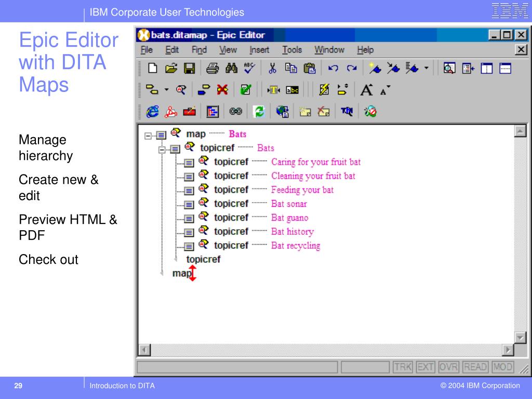
Task: Open the Insert menu
Action: (259, 50)
